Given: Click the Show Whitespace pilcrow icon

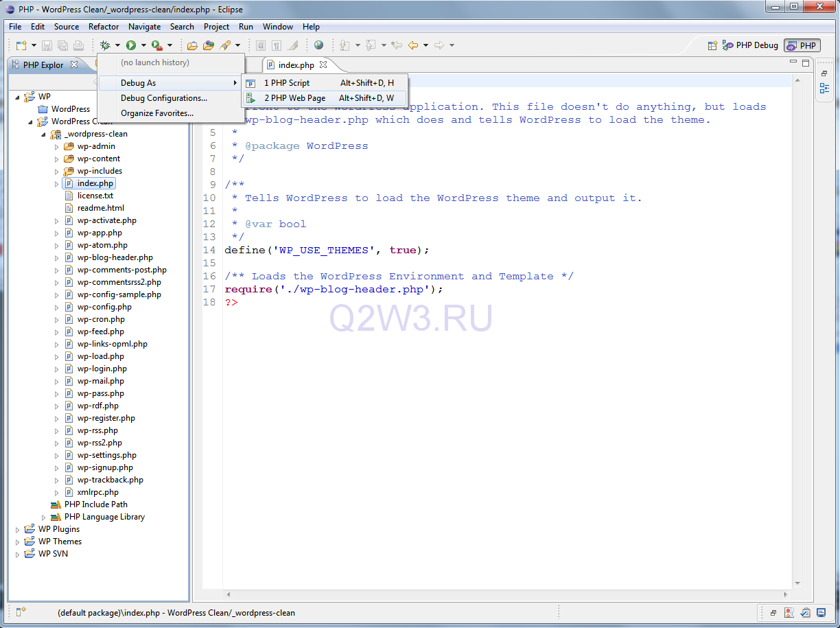Looking at the screenshot, I should [x=276, y=45].
